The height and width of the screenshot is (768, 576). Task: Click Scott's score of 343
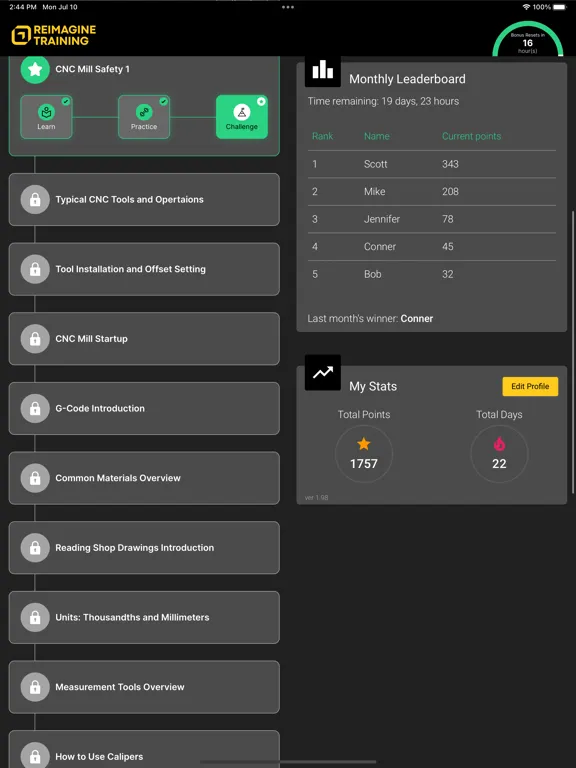pos(450,164)
